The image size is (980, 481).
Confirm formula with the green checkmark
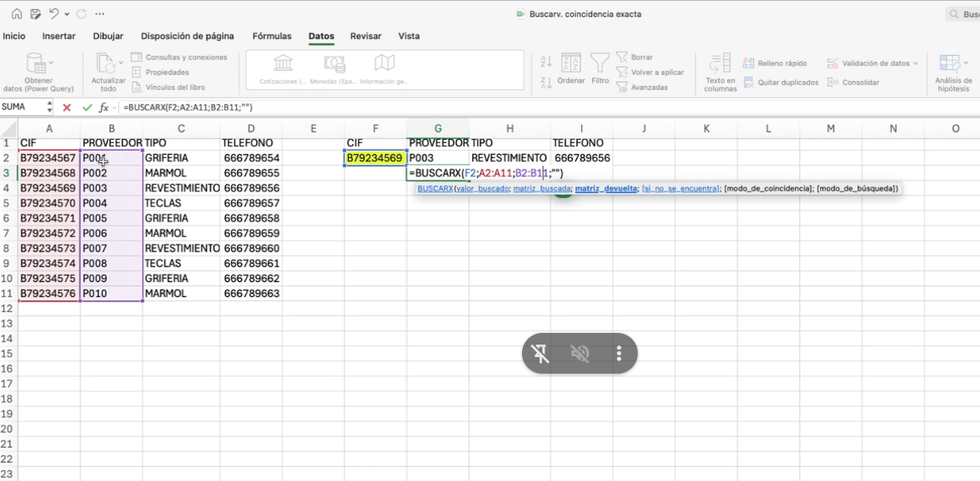click(x=87, y=107)
